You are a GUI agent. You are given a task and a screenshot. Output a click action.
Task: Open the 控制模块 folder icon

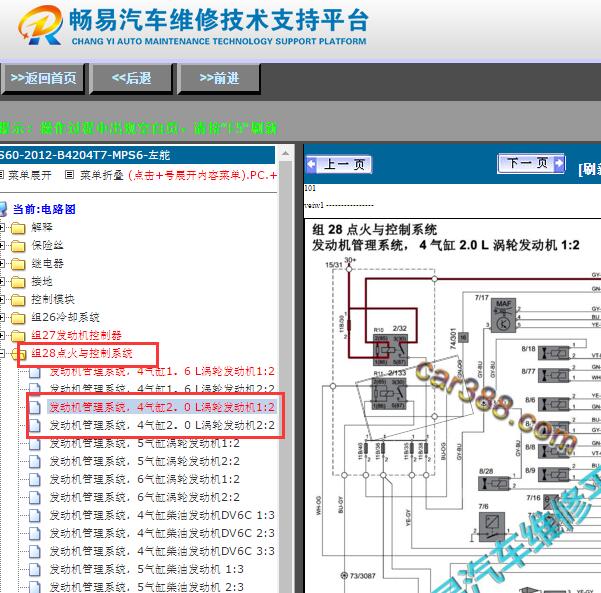[18, 300]
